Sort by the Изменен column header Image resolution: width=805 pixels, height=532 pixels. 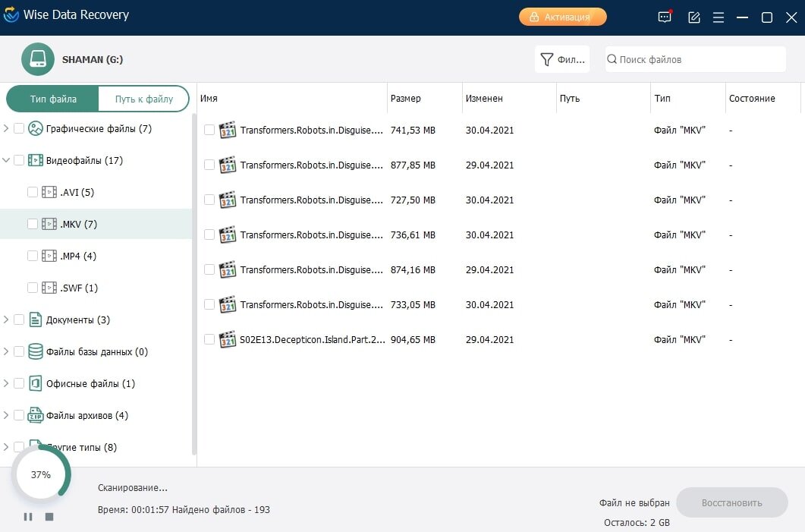click(x=509, y=98)
